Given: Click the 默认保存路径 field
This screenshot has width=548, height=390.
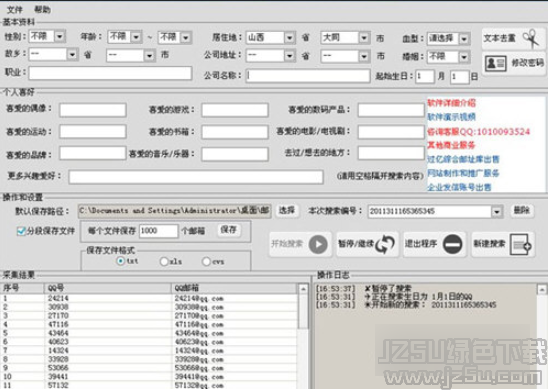Looking at the screenshot, I should pyautogui.click(x=174, y=211).
